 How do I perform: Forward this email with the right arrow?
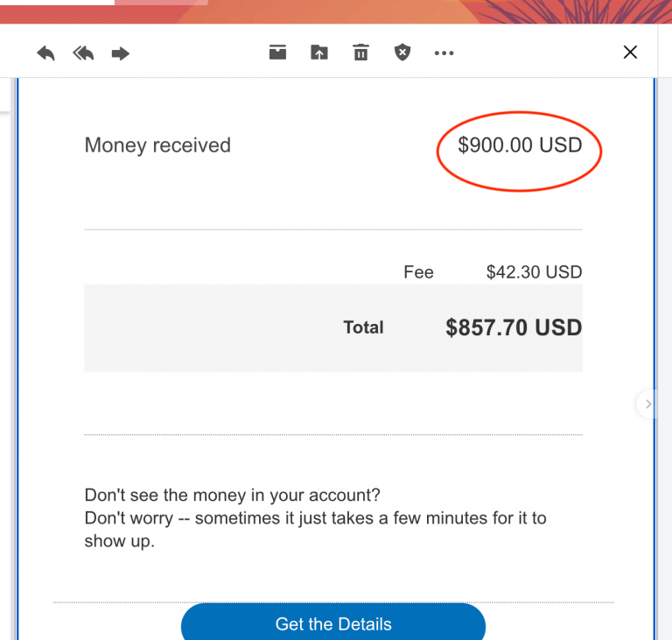pyautogui.click(x=121, y=53)
